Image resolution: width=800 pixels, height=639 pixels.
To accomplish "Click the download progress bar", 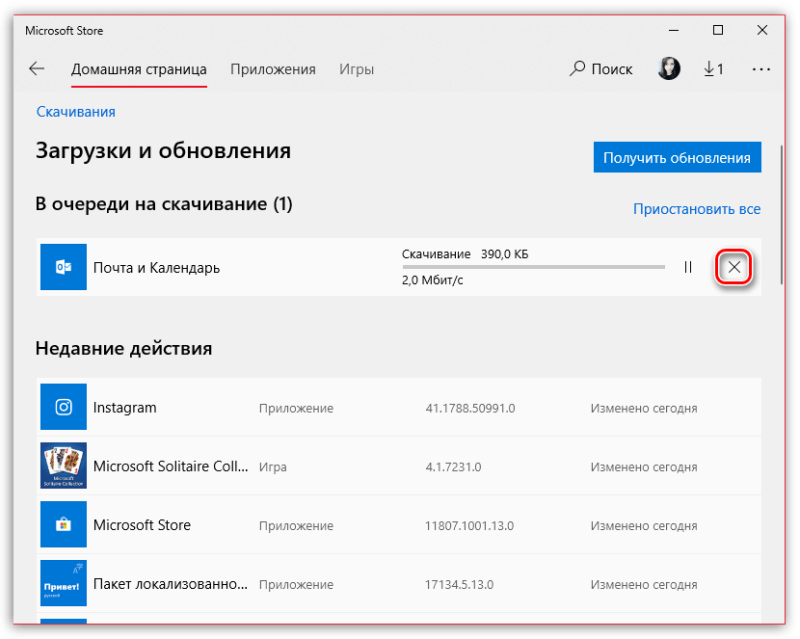I will [533, 267].
